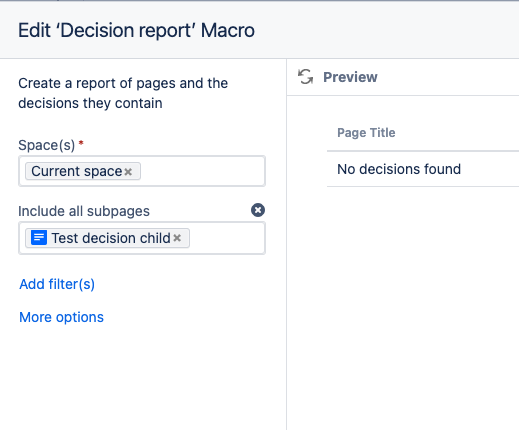519x430 pixels.
Task: Click the red required asterisk beside 'Space(s)'
Action: click(x=81, y=143)
